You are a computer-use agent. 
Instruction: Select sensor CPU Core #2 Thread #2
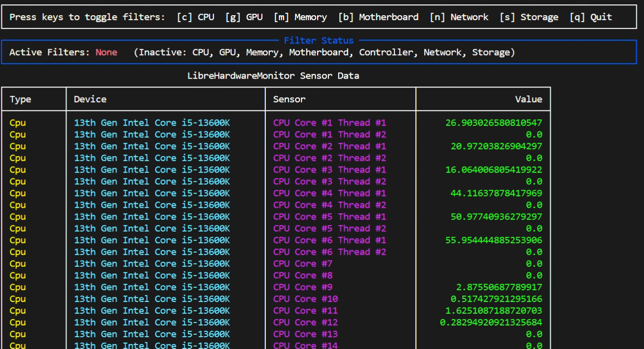[330, 158]
